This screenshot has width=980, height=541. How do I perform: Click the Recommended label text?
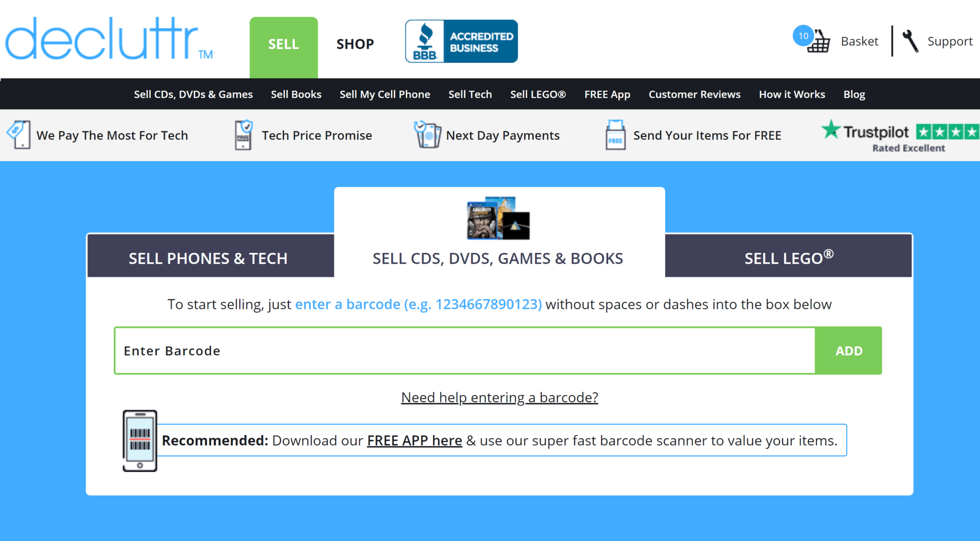tap(215, 440)
